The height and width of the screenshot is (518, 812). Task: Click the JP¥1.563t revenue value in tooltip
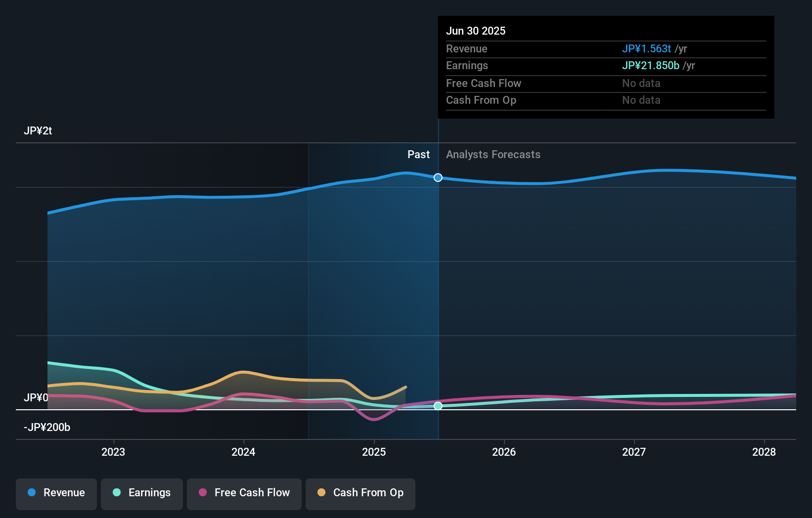[x=647, y=49]
